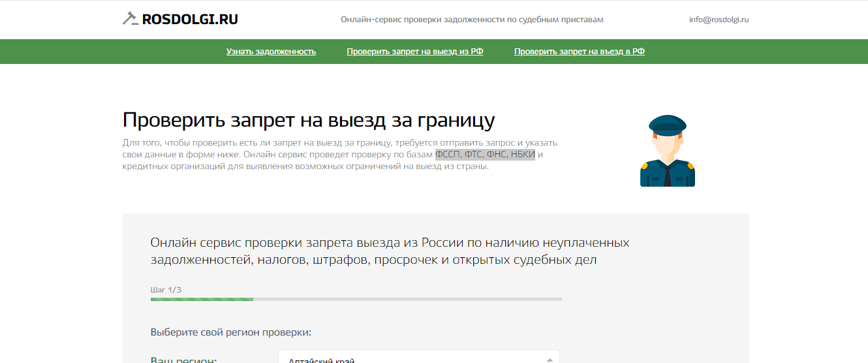The width and height of the screenshot is (868, 363).
Task: Click the green filled part of progress bar
Action: pos(202,299)
